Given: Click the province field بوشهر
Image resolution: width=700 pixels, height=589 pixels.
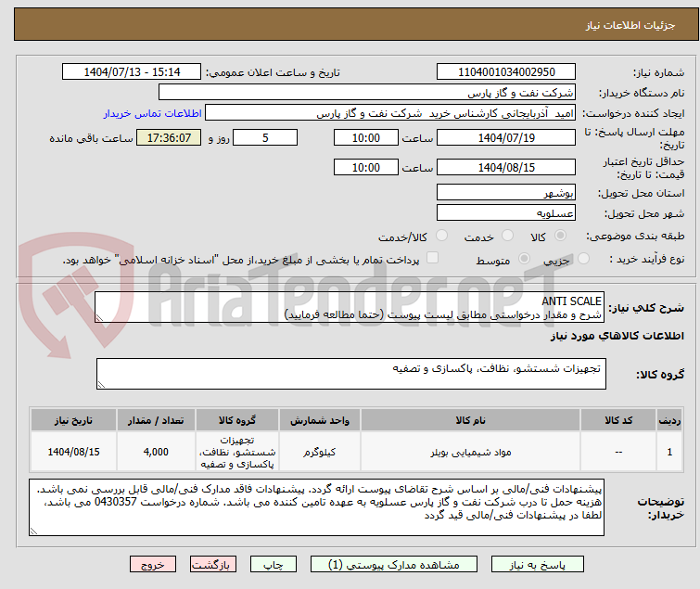Looking at the screenshot, I should pos(506,192).
